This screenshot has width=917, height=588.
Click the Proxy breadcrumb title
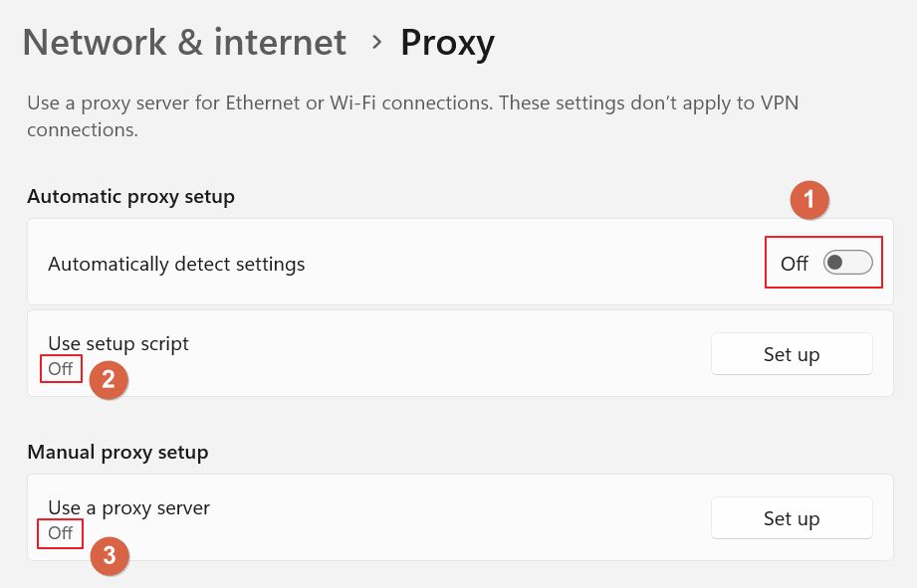pos(447,43)
